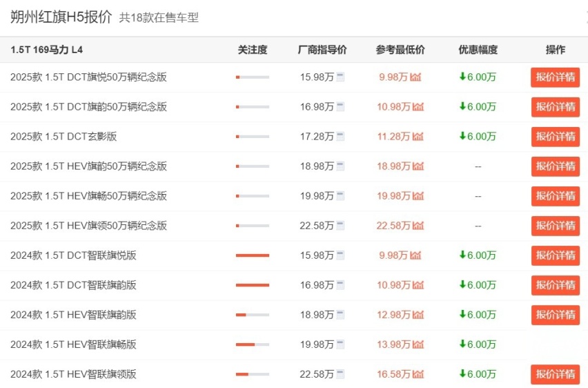The width and height of the screenshot is (588, 388).
Task: Click attention bar for 2024款 DCT智联旗悦版
Action: pos(253,255)
